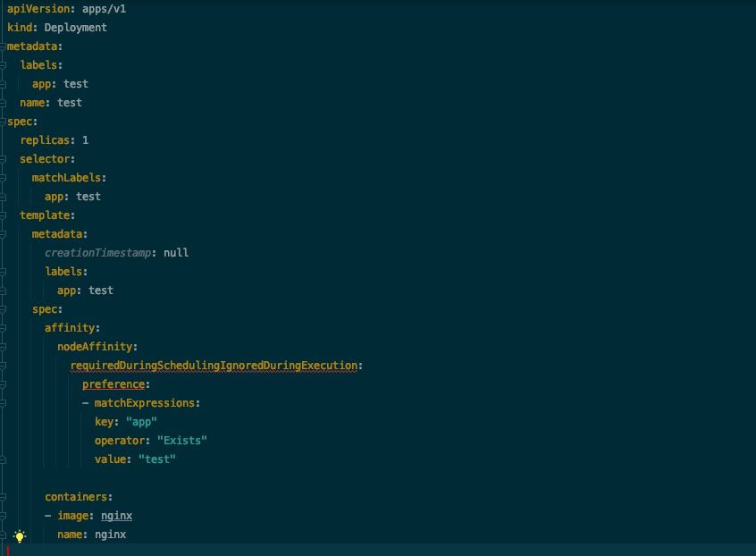Image resolution: width=756 pixels, height=556 pixels.
Task: Click the name key on the test line
Action: point(32,103)
